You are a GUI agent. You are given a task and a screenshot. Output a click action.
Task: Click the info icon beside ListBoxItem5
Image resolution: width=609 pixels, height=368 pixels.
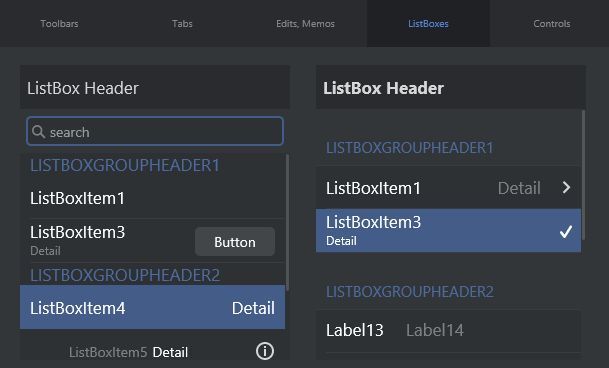[x=265, y=351]
